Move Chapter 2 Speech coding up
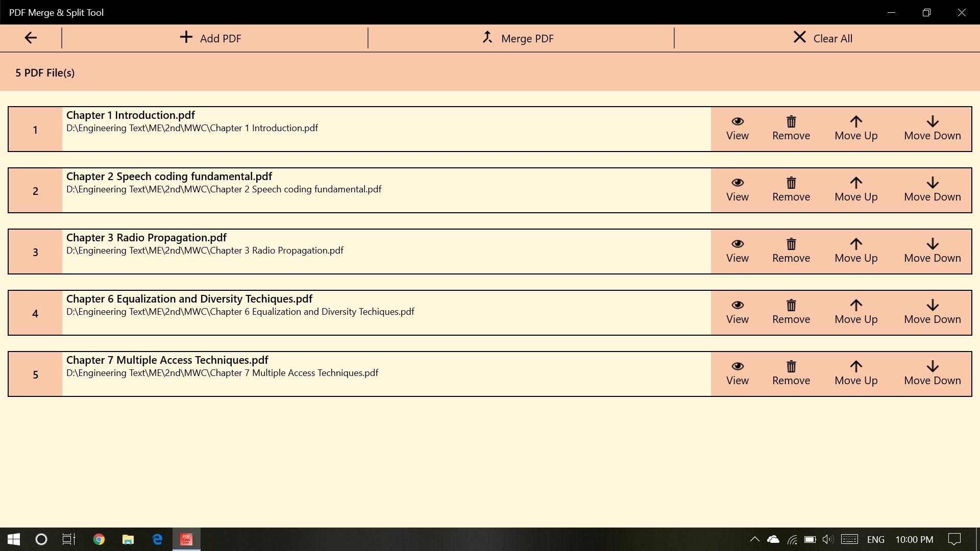Viewport: 980px width, 551px height. coord(856,190)
